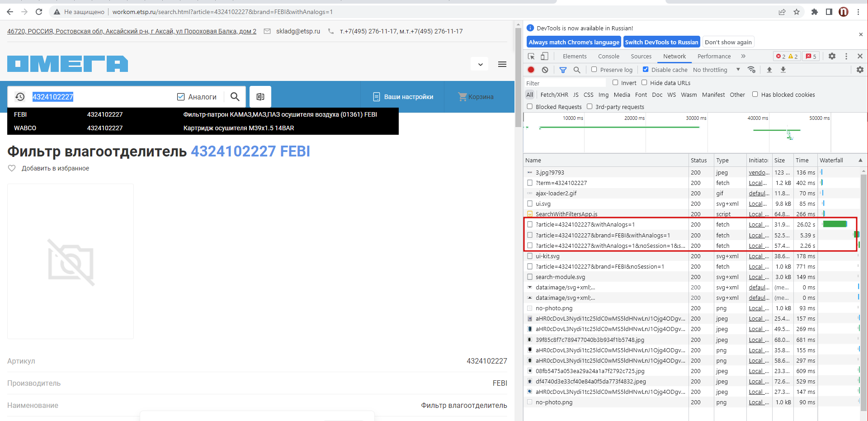This screenshot has width=868, height=421.
Task: Click Always match Chrome's language
Action: (574, 42)
